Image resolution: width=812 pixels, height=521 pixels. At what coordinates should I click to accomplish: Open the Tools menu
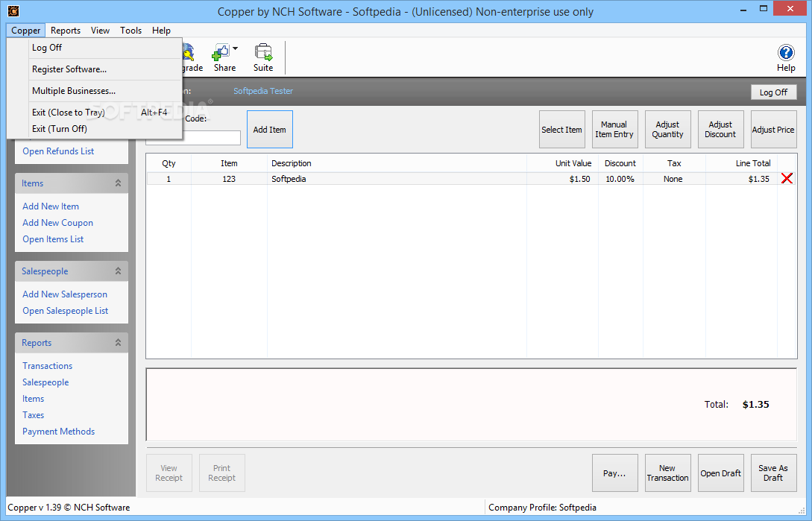tap(130, 31)
